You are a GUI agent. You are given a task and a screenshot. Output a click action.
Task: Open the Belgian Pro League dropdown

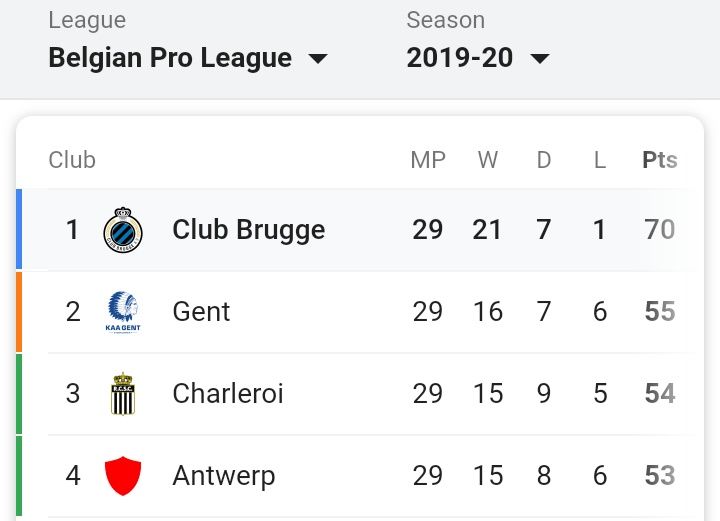click(170, 58)
